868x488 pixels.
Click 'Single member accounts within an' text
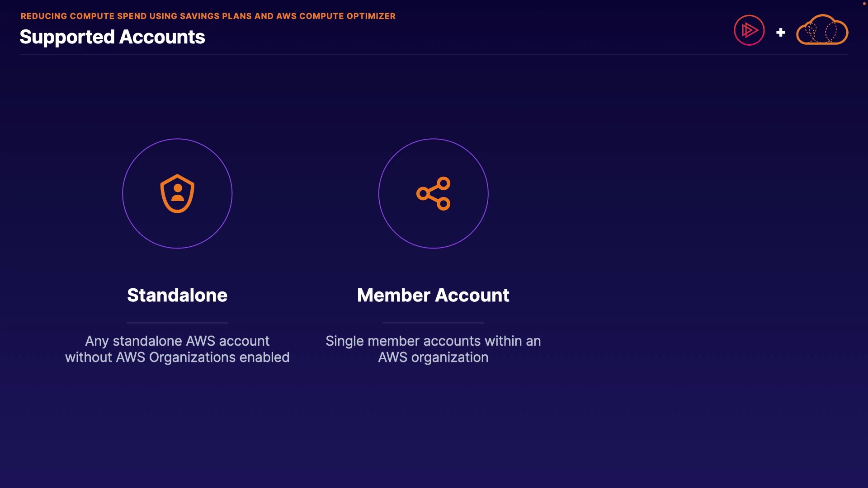pyautogui.click(x=433, y=341)
